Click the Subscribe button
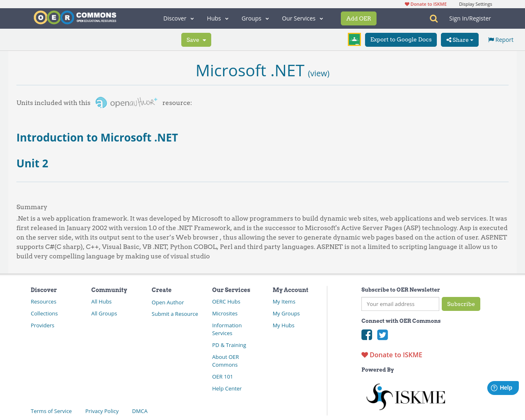525x420 pixels. click(461, 304)
